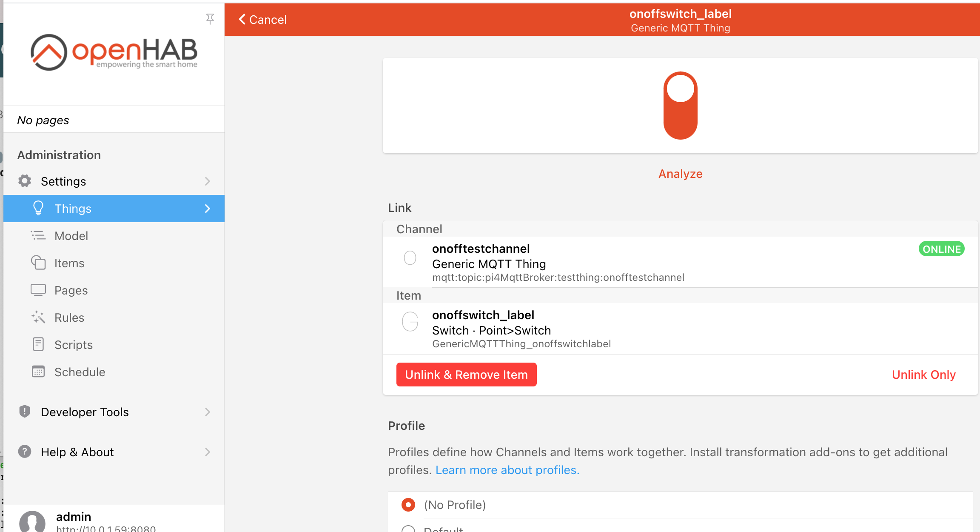Toggle the large orange switch control
Image resolution: width=980 pixels, height=532 pixels.
(x=680, y=105)
